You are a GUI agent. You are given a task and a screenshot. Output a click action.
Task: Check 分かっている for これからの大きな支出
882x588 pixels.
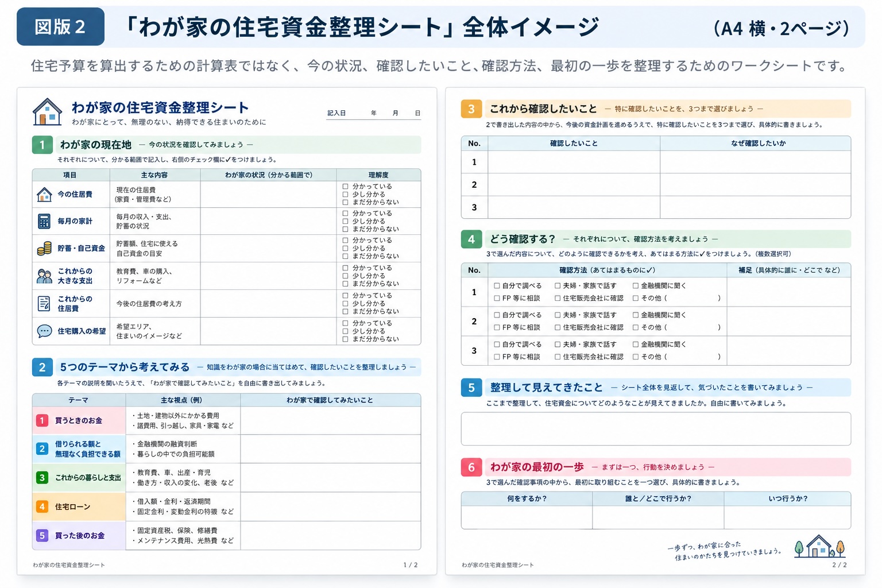point(346,268)
